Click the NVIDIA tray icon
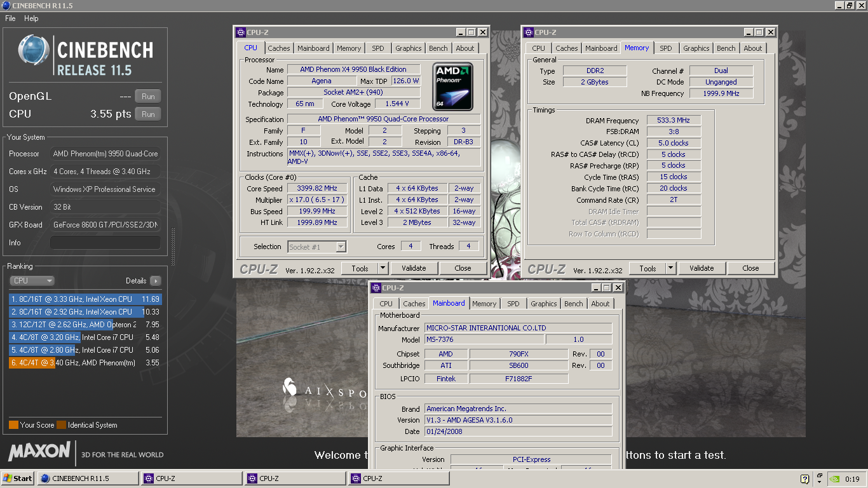This screenshot has height=488, width=868. point(833,478)
